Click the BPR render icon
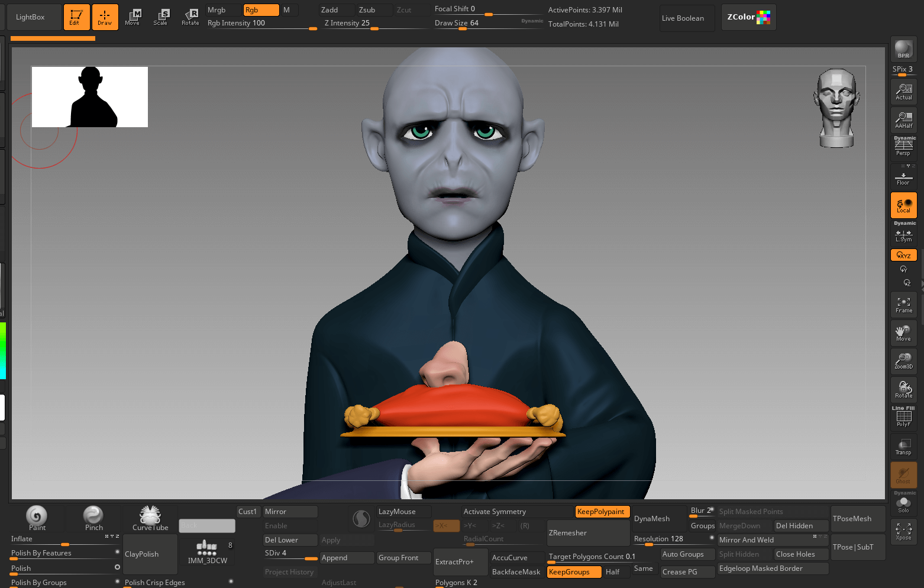 point(903,50)
